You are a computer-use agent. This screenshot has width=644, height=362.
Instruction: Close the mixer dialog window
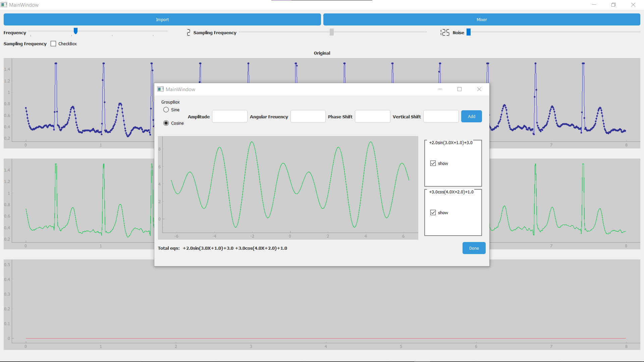(x=479, y=89)
